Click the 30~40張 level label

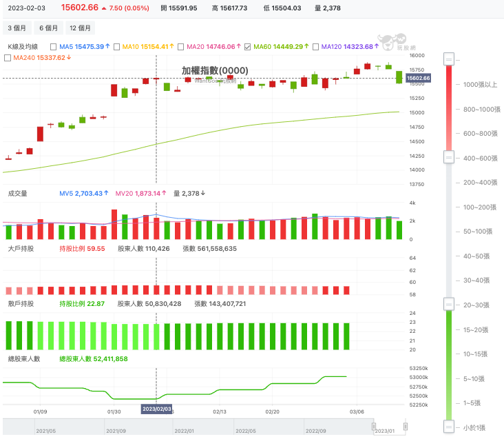pos(476,280)
